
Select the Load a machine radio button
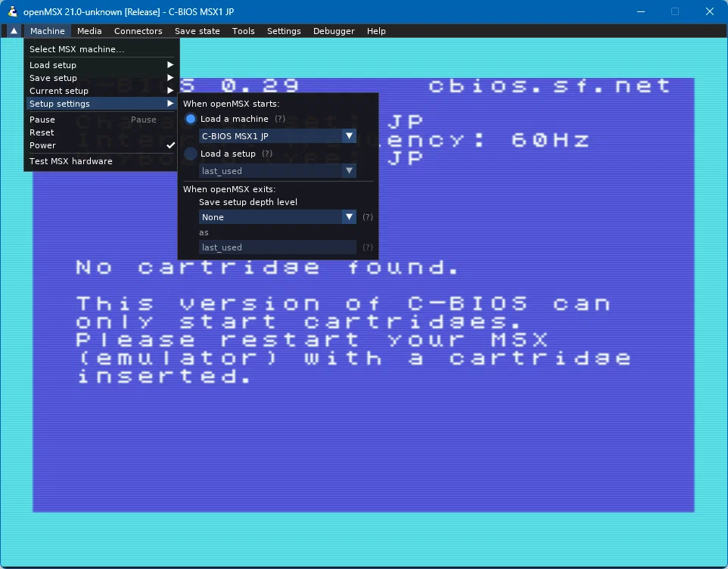coord(191,119)
